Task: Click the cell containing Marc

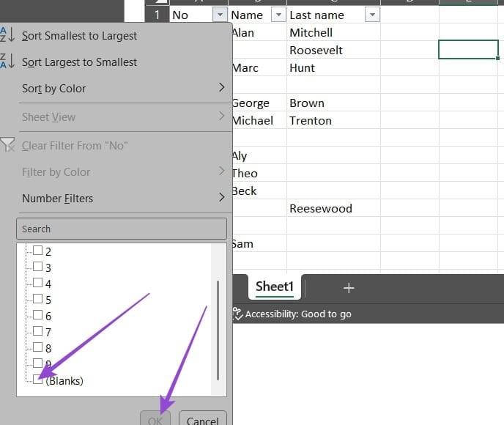Action: (259, 68)
